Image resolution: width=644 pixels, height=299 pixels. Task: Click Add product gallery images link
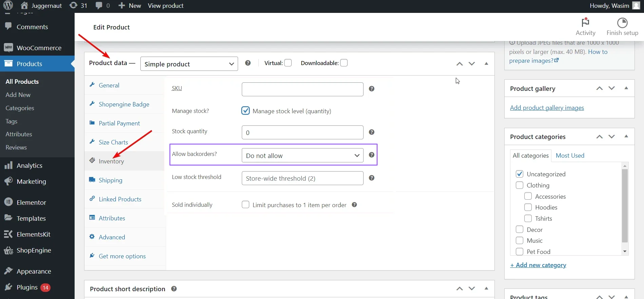click(547, 108)
